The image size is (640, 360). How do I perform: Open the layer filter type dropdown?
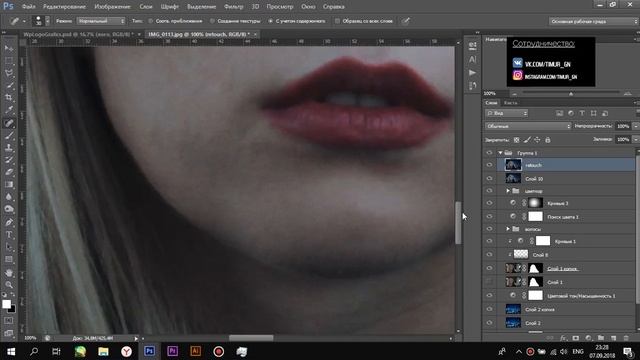[507, 113]
